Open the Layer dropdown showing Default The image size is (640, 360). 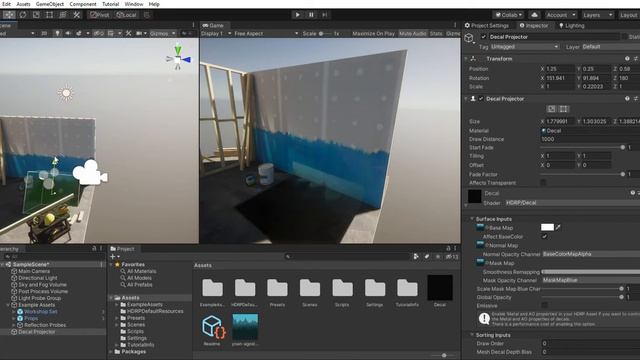(610, 47)
